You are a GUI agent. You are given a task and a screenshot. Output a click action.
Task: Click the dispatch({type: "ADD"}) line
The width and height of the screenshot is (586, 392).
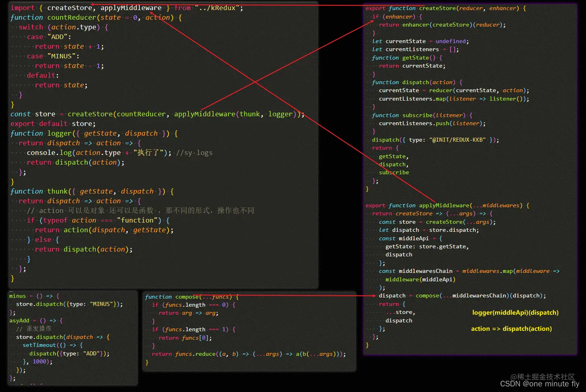tap(69, 353)
